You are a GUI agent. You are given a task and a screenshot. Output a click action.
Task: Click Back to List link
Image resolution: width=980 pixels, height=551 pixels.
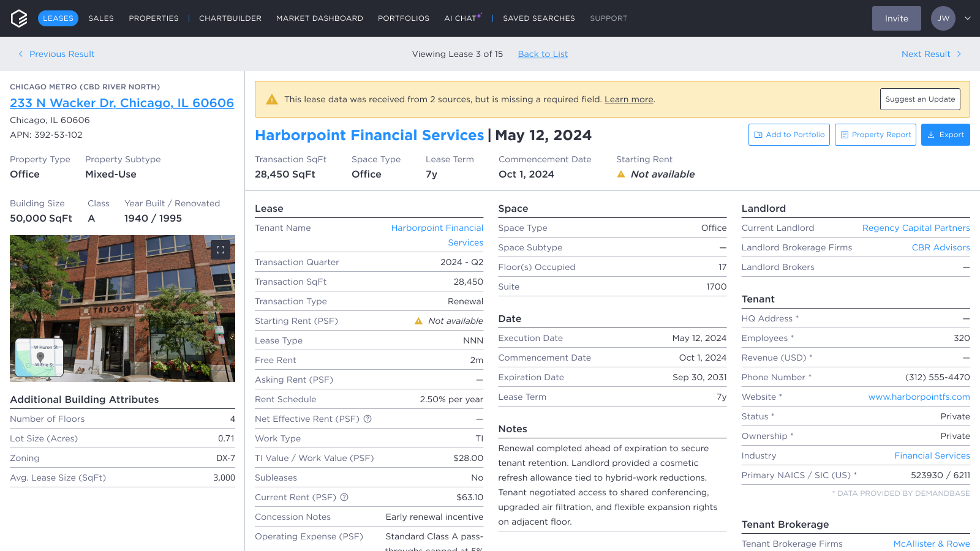(x=543, y=54)
